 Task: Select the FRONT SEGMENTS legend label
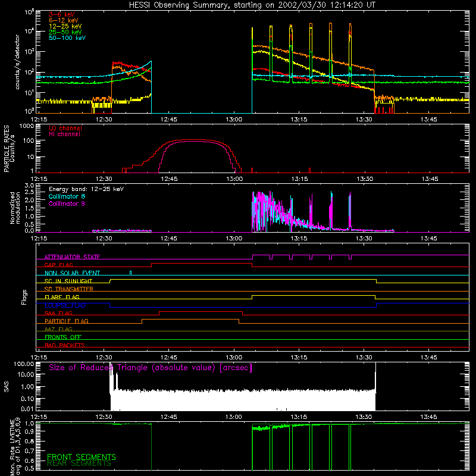pyautogui.click(x=82, y=457)
